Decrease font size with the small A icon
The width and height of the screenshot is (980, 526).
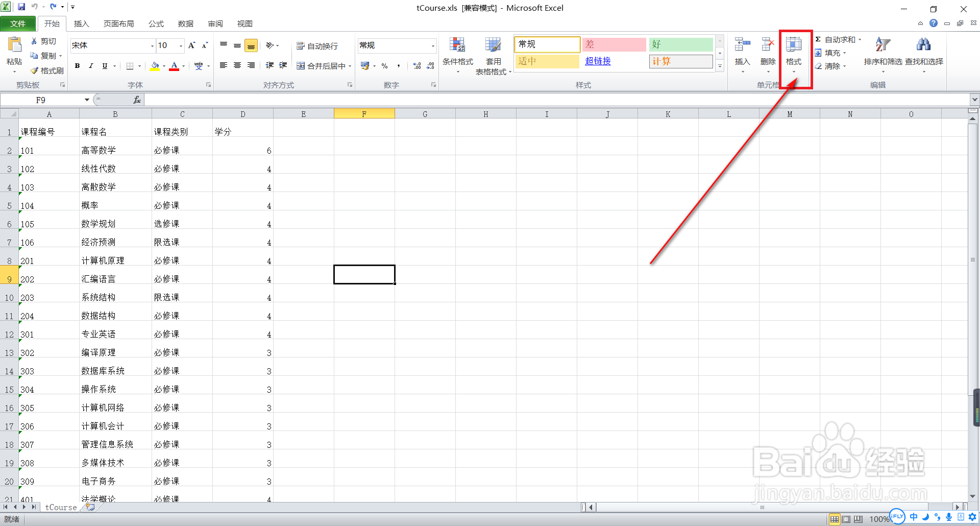pos(205,45)
